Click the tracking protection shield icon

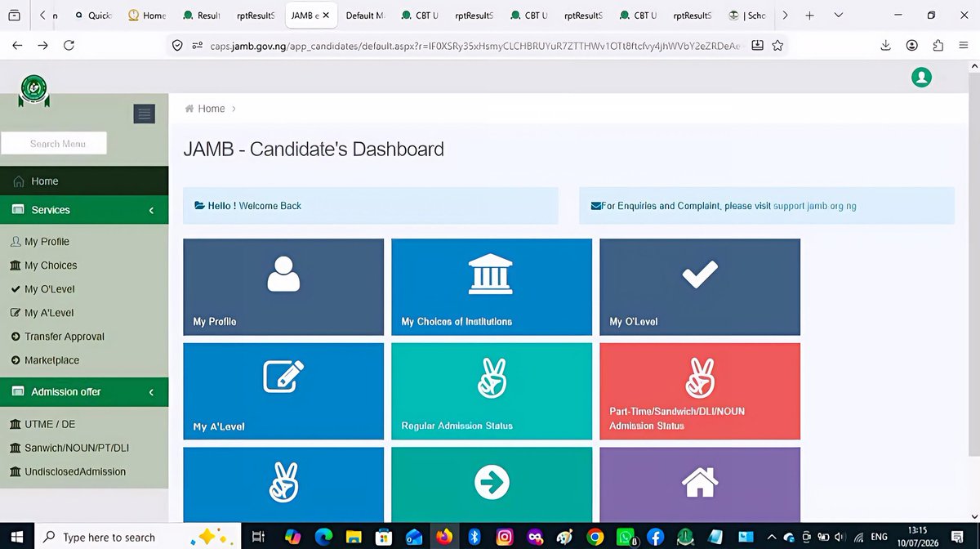176,46
